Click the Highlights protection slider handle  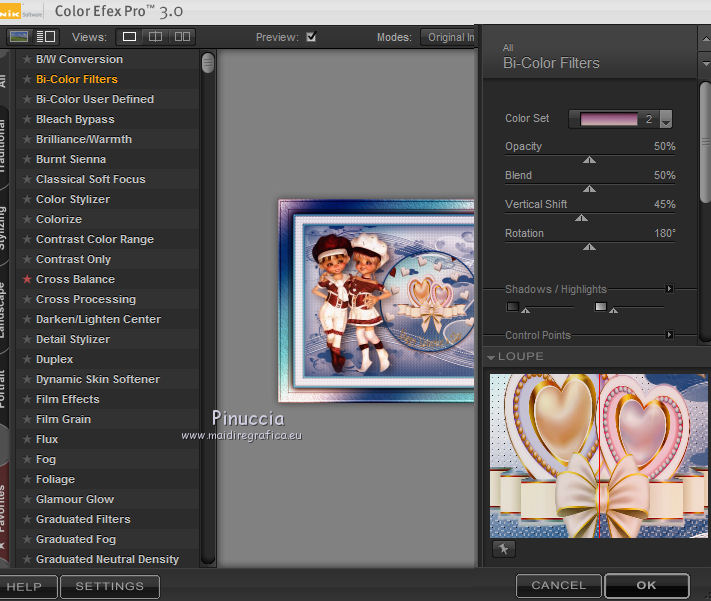(613, 311)
